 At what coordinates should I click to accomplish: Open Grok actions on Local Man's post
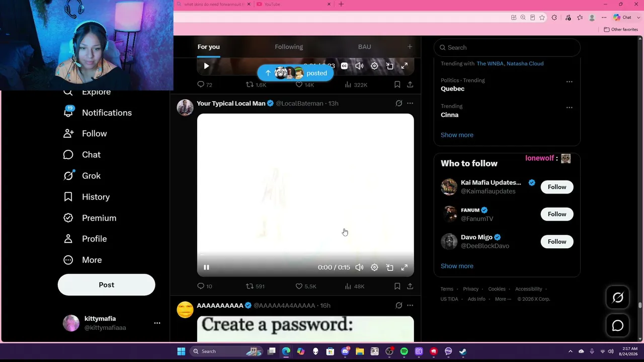[398, 103]
